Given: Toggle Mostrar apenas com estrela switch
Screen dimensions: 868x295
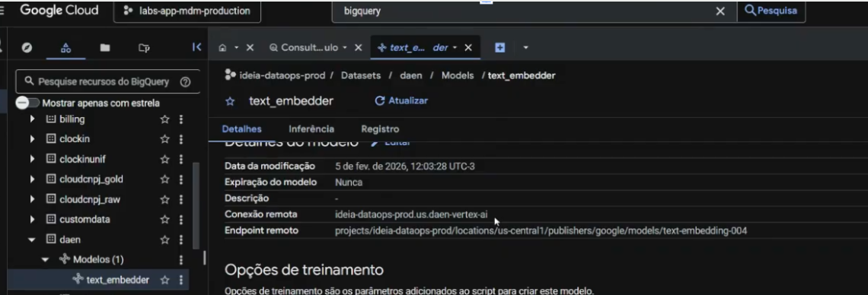Looking at the screenshot, I should 27,103.
